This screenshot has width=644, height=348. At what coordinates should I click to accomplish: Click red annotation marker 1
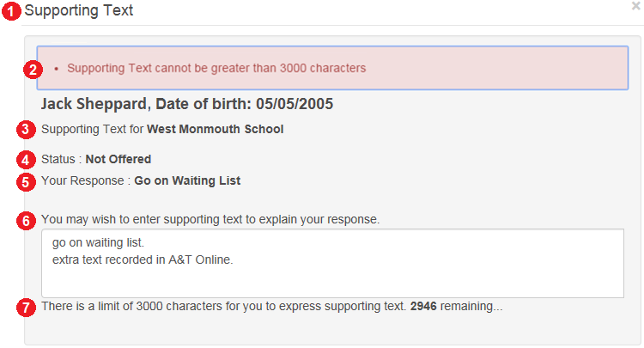11,11
